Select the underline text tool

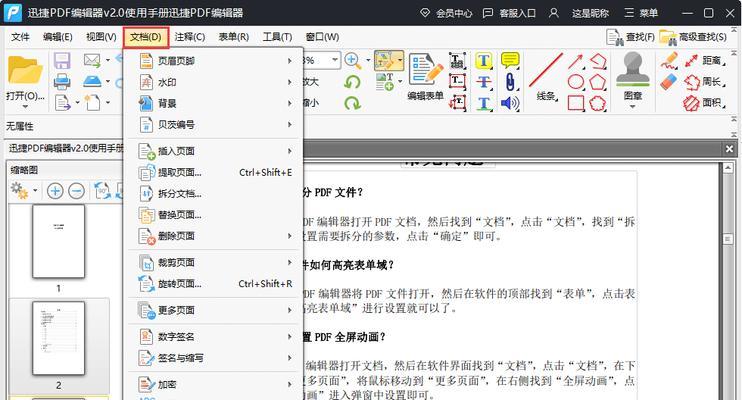483,103
